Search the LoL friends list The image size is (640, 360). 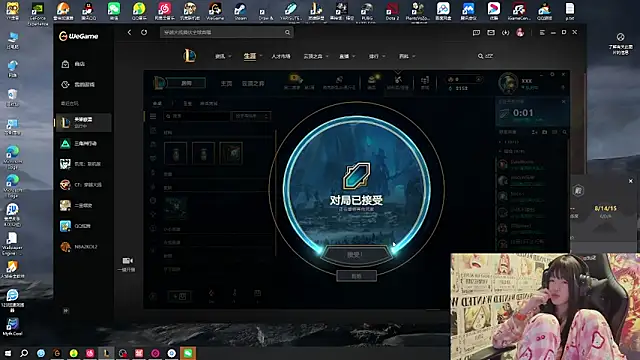pos(564,132)
